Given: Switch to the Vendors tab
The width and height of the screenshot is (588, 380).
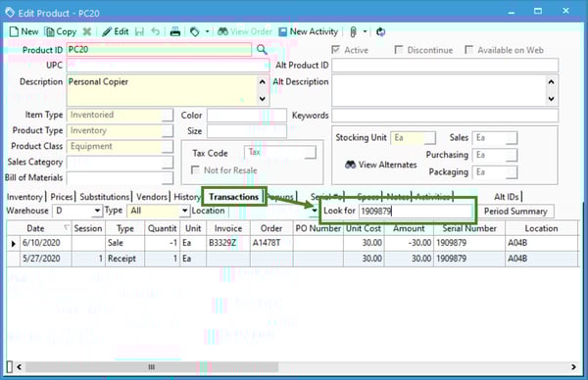Looking at the screenshot, I should pyautogui.click(x=152, y=197).
